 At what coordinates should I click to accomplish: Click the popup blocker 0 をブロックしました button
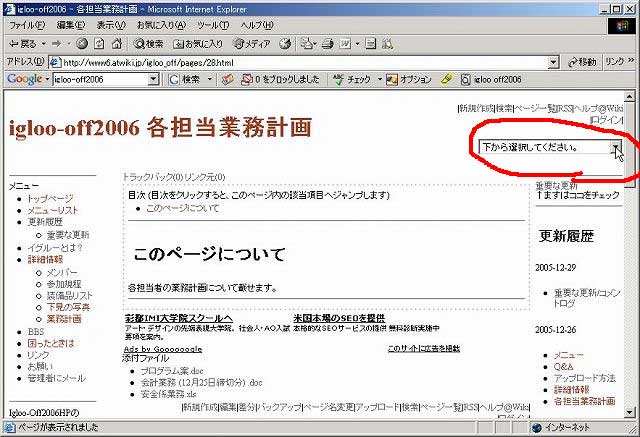point(280,79)
